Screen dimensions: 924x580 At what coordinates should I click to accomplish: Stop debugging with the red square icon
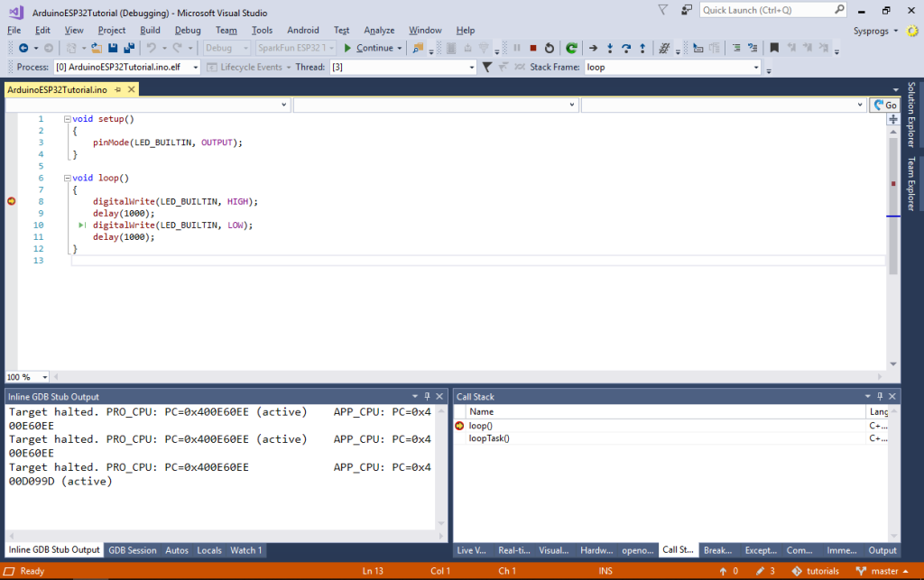[533, 47]
